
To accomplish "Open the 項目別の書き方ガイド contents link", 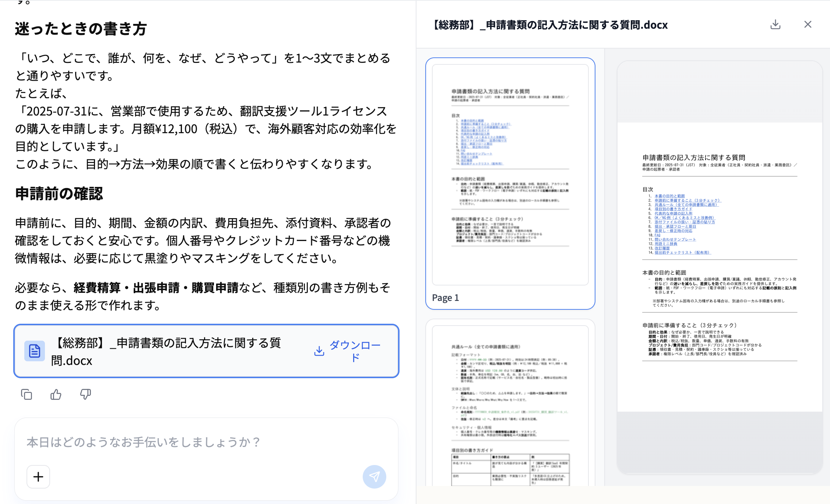I will pos(673,209).
